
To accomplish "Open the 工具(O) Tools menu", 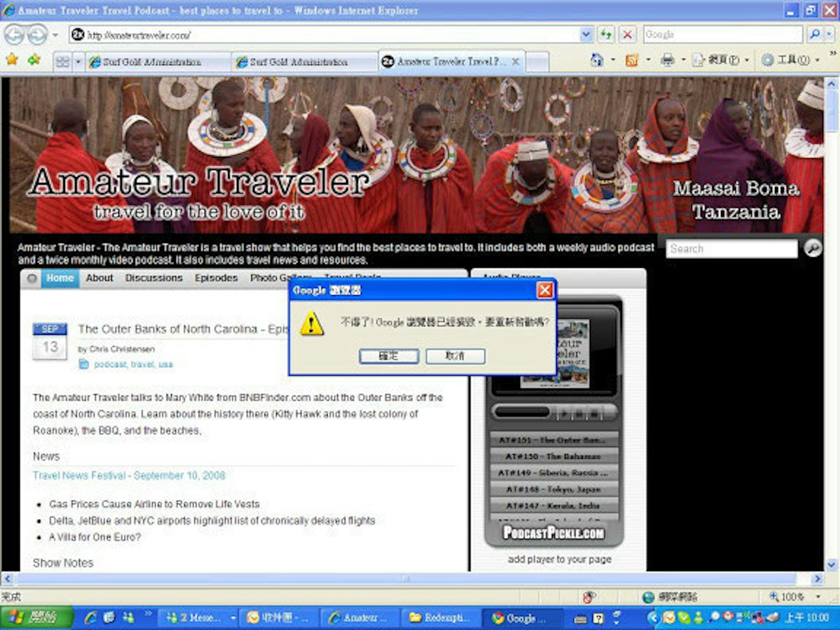I will point(791,60).
